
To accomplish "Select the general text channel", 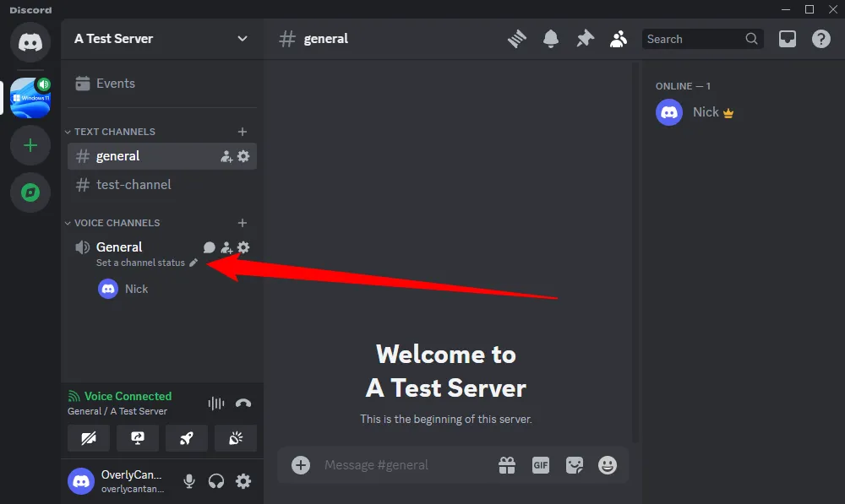I will coord(162,156).
